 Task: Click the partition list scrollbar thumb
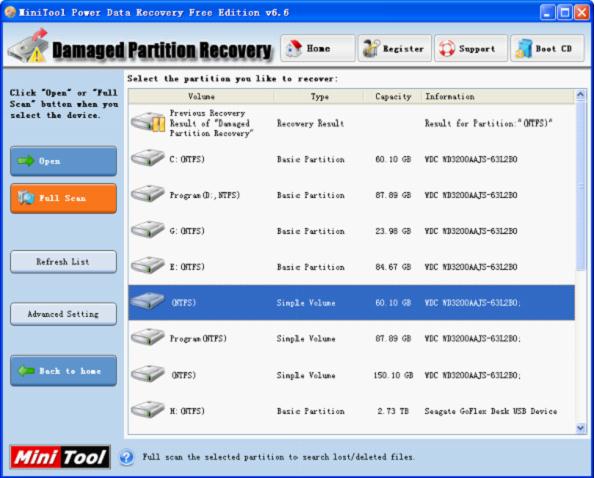pos(581,186)
